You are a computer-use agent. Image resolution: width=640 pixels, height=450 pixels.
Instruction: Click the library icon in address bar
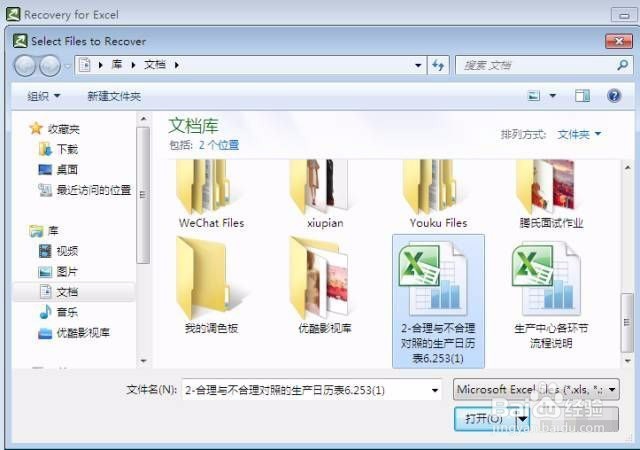[x=84, y=65]
